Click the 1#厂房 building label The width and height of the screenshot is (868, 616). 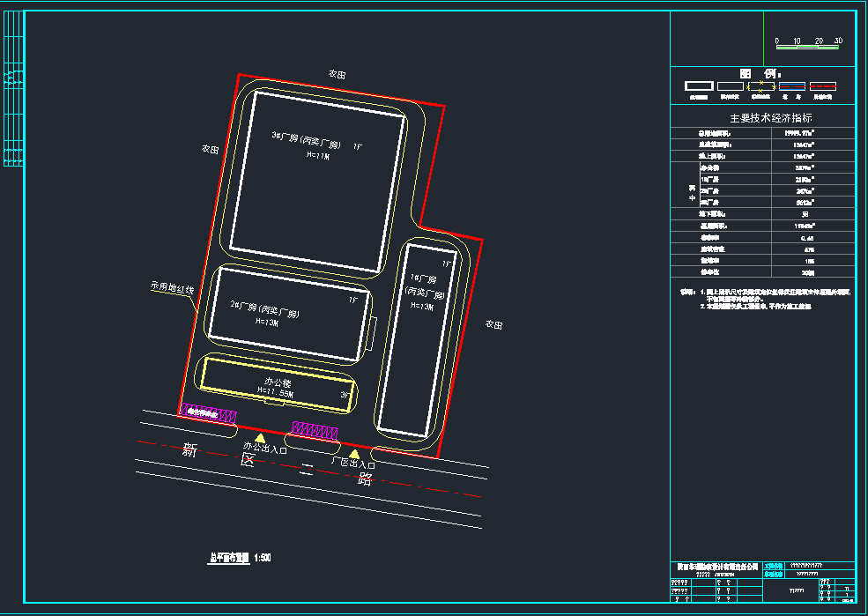(419, 290)
